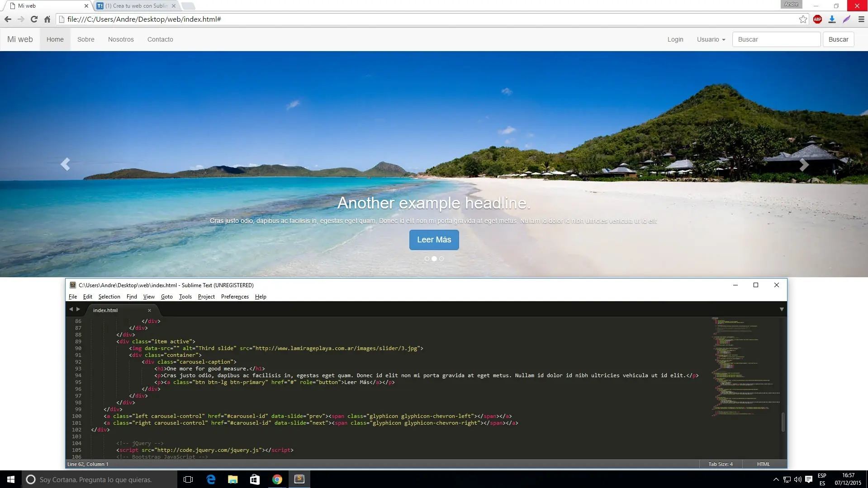Viewport: 868px width, 488px height.
Task: Open the Sublime Text tab list dropdown
Action: tap(782, 309)
